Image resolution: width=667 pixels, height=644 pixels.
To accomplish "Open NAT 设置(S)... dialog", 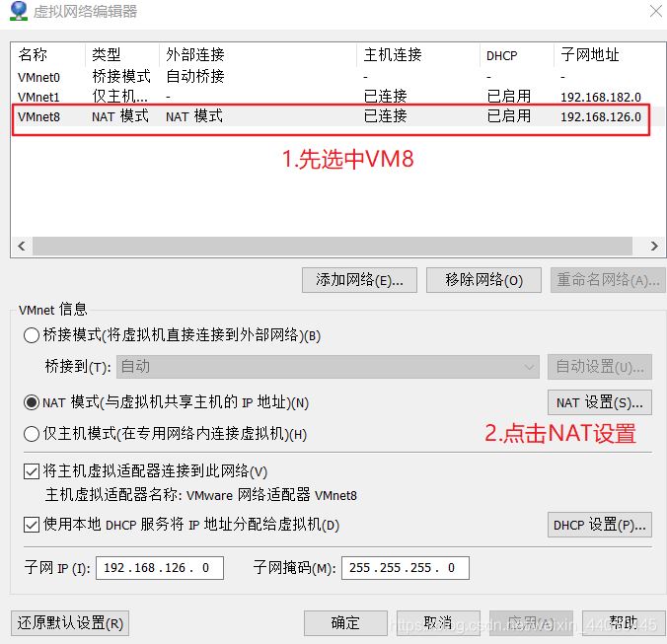I will (x=600, y=402).
